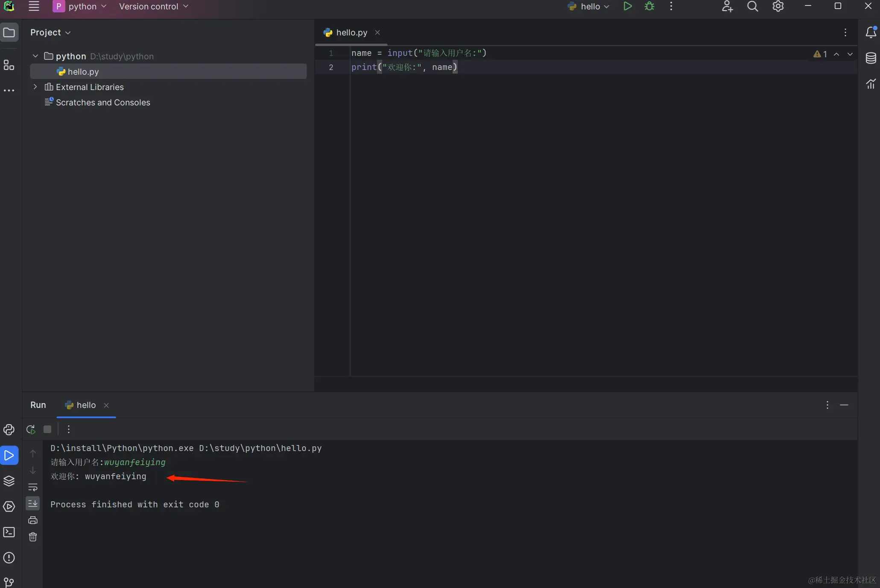Open the Problems tool window
880x588 pixels.
coord(9,558)
